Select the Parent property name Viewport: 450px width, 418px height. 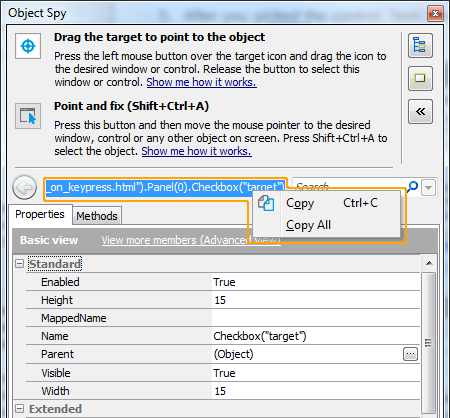point(57,354)
